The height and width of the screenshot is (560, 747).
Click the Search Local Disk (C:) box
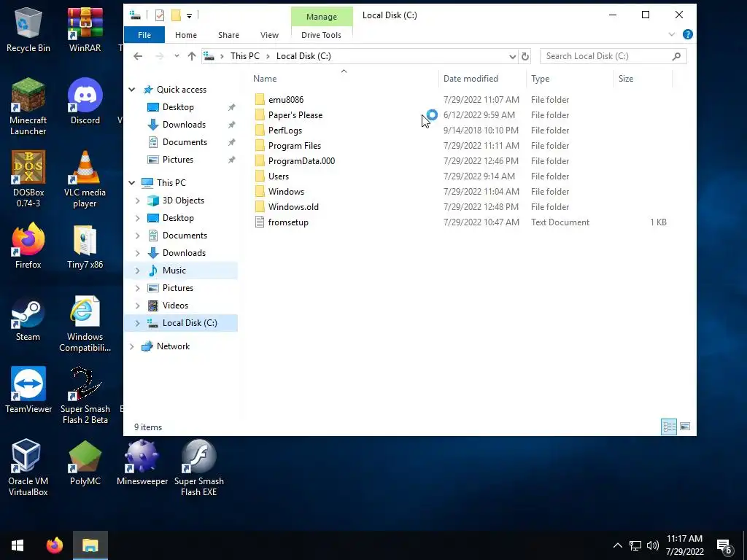pos(613,56)
